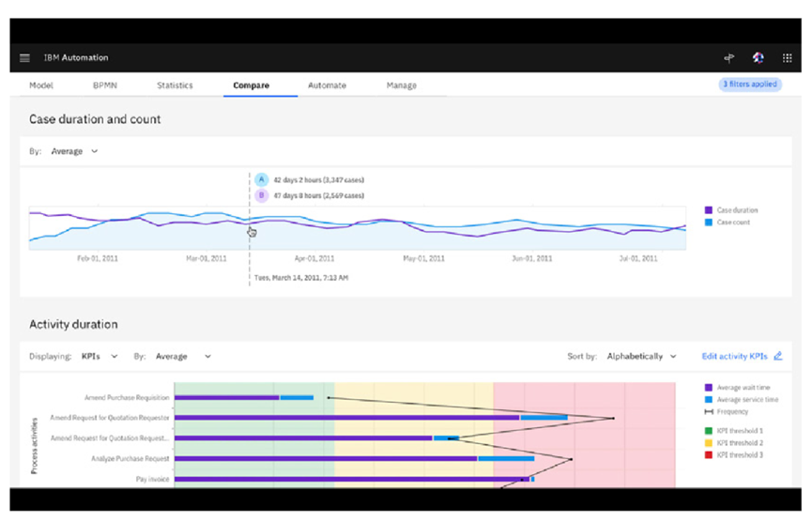The width and height of the screenshot is (812, 522).
Task: Switch to the BPMN tab
Action: 104,85
